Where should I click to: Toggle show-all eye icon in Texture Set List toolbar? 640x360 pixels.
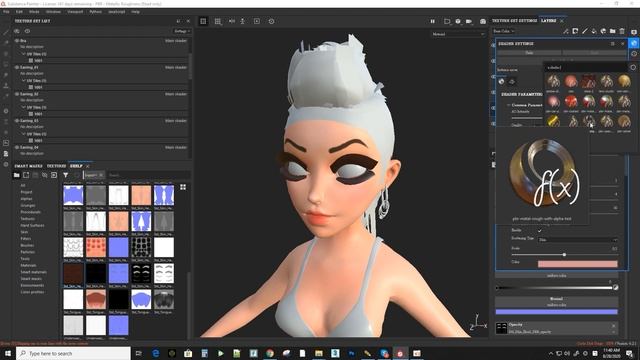coord(27,31)
